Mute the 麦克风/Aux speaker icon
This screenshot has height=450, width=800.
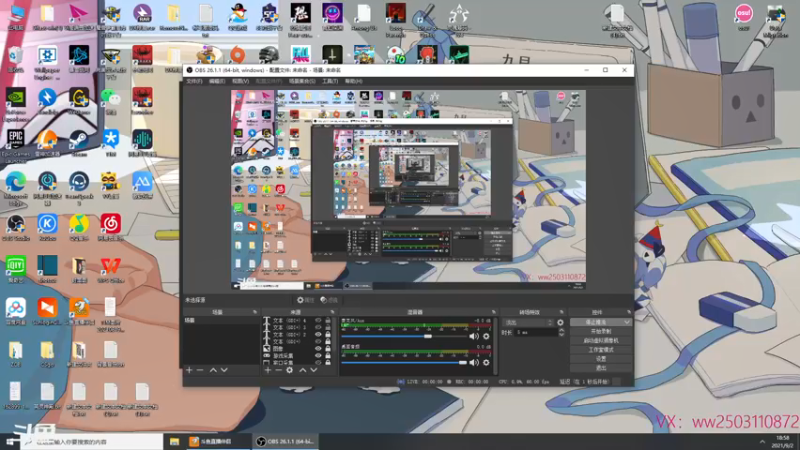pyautogui.click(x=474, y=336)
